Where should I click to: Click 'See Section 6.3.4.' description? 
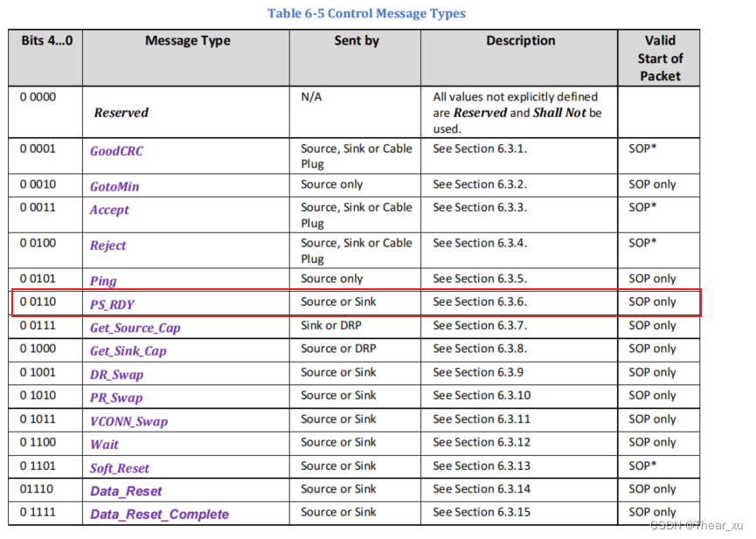tap(480, 243)
